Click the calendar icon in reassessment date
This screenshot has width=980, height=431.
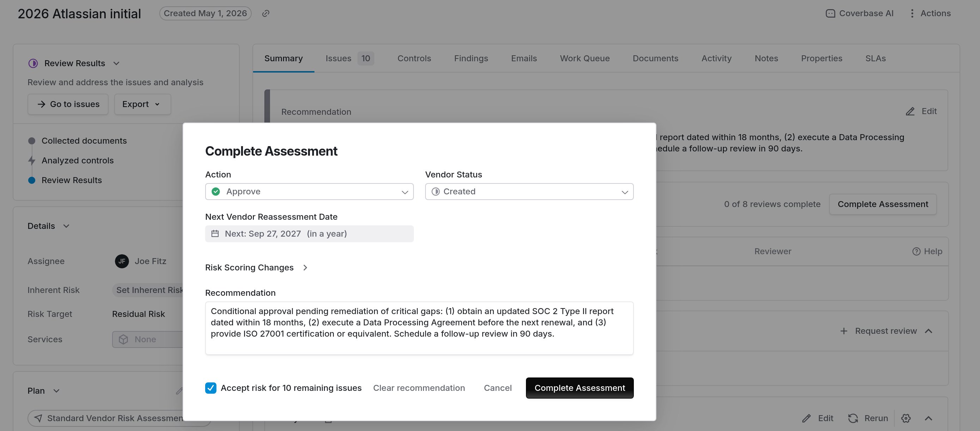point(215,233)
